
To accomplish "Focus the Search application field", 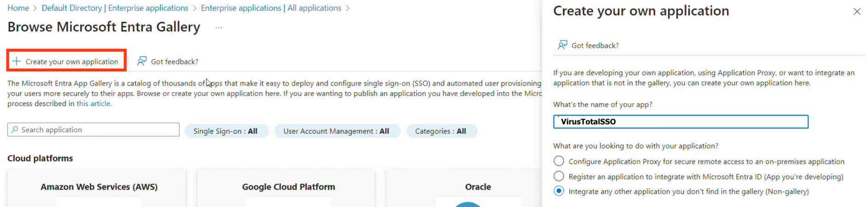I will click(x=93, y=130).
